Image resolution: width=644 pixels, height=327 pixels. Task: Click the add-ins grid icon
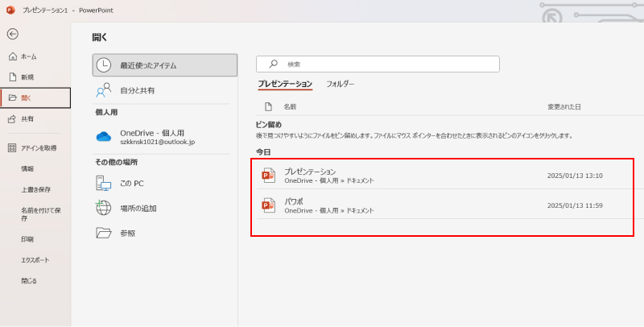tap(12, 148)
